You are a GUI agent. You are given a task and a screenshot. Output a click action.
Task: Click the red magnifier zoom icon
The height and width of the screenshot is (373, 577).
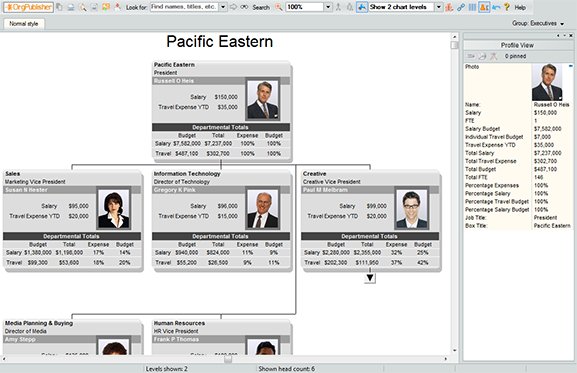click(x=279, y=7)
